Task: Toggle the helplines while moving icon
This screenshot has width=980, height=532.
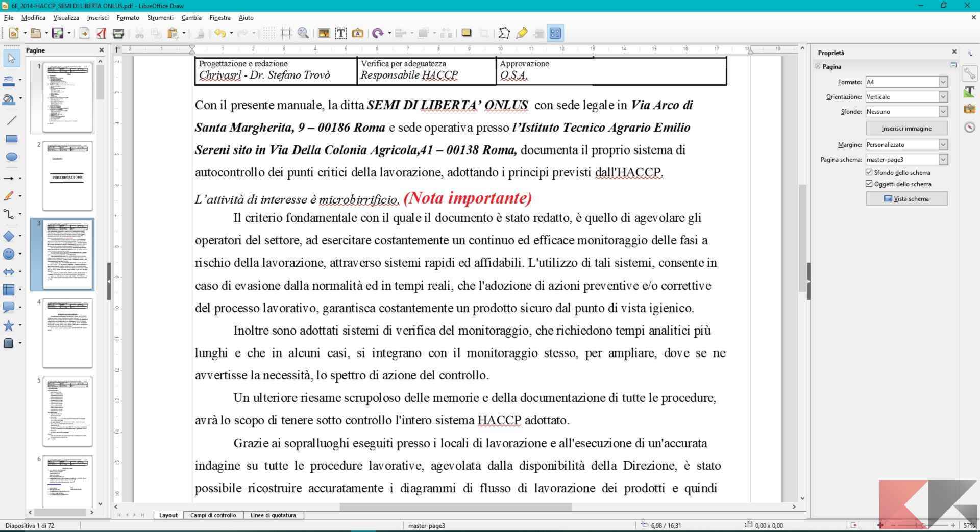Action: 286,33
